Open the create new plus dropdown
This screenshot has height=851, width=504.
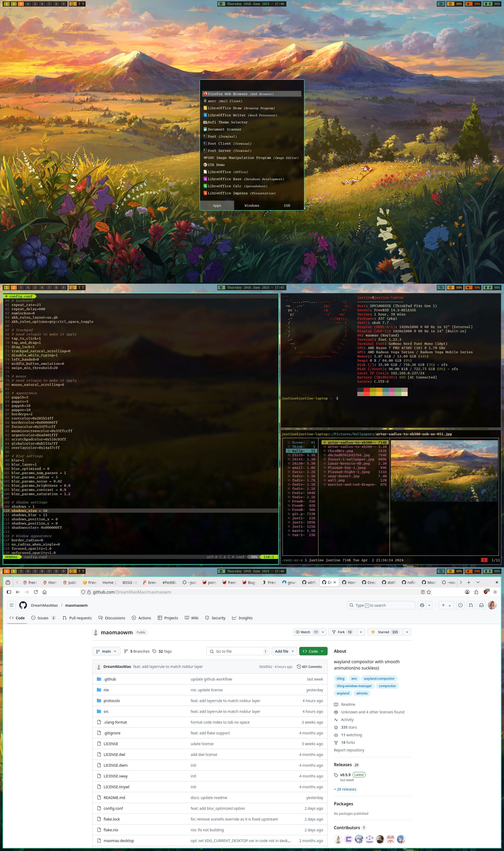click(x=446, y=605)
